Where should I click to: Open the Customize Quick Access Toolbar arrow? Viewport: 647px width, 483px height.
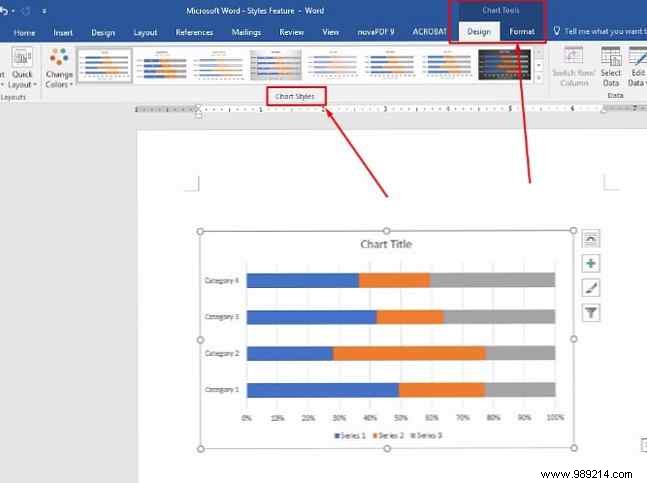(44, 12)
